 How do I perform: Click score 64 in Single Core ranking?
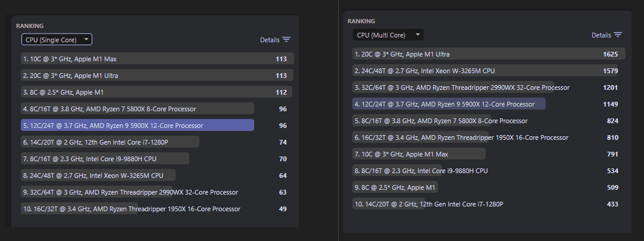tap(283, 176)
